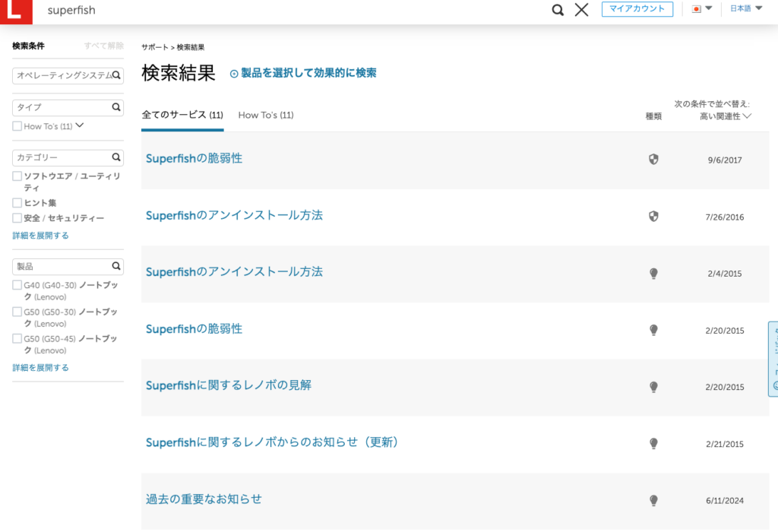Click the magnifier search icon in header
Viewport: 778px width, 532px height.
pyautogui.click(x=558, y=10)
